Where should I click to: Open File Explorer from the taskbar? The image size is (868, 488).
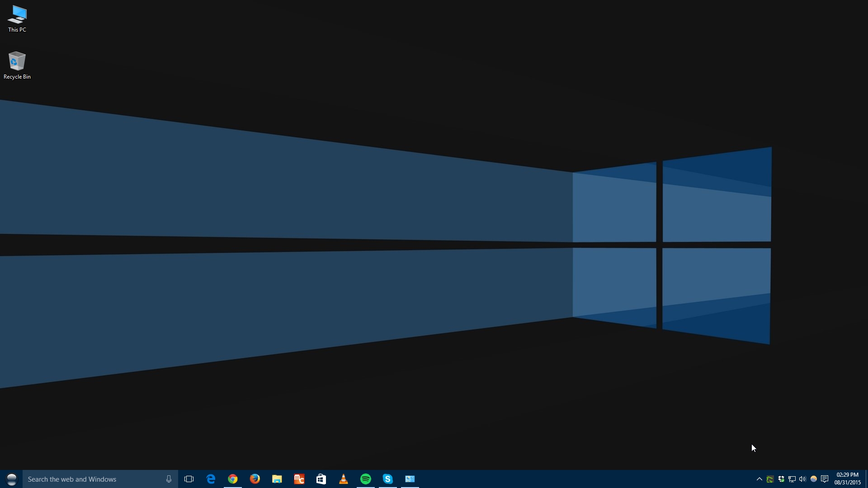point(277,479)
